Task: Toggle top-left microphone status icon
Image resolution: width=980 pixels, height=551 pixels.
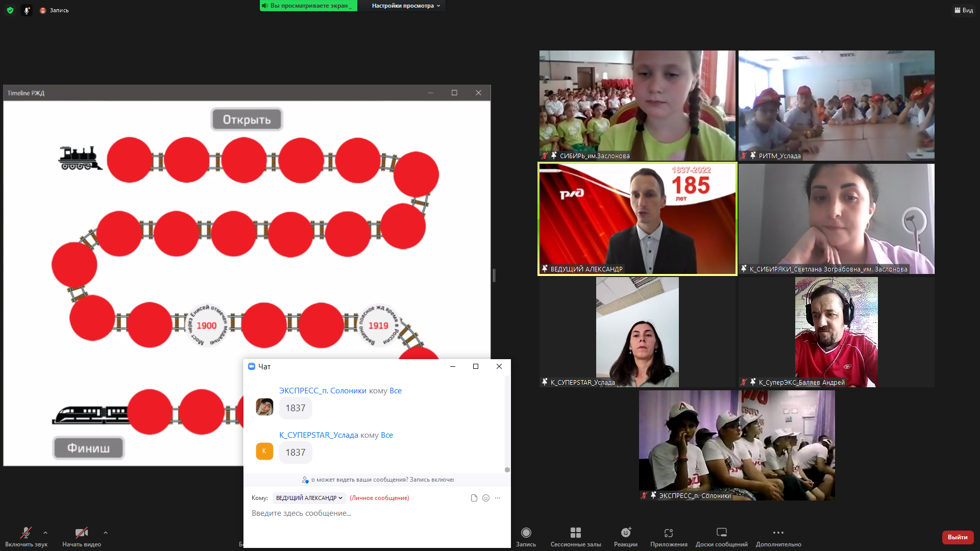Action: [27, 10]
